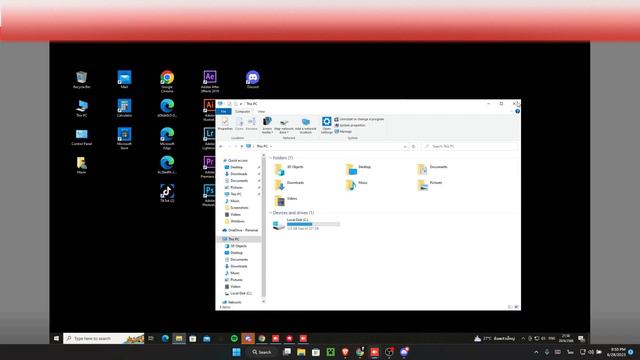Select Local Disk (C:) in the navigation pane
Image resolution: width=640 pixels, height=360 pixels.
[238, 293]
